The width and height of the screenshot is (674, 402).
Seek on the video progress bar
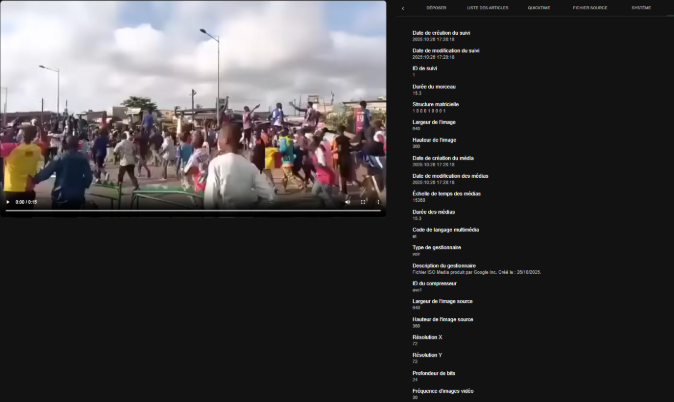click(x=192, y=211)
